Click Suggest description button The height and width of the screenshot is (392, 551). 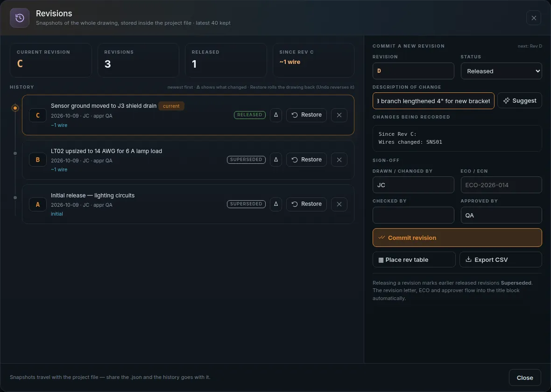coord(519,100)
